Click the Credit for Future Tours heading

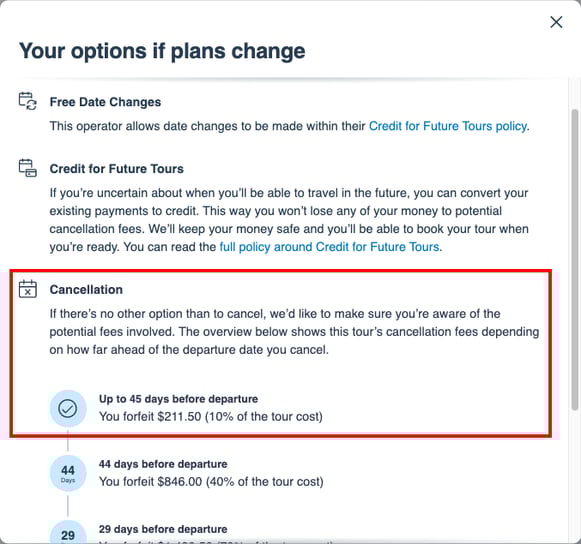pyautogui.click(x=117, y=169)
